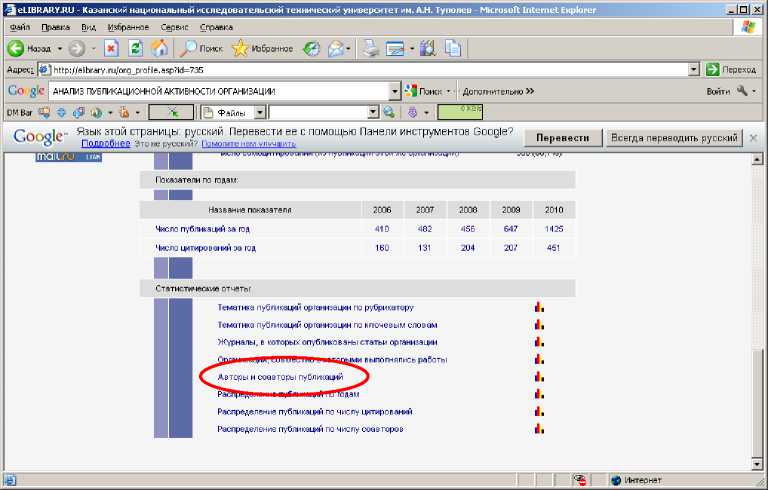Click the 647 publications value for 2009
768x490 pixels.
click(x=510, y=229)
